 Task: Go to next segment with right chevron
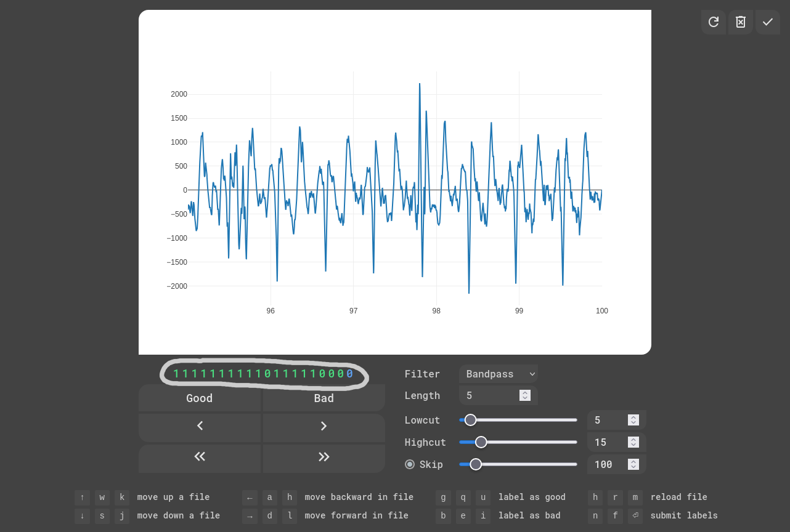[x=324, y=426]
